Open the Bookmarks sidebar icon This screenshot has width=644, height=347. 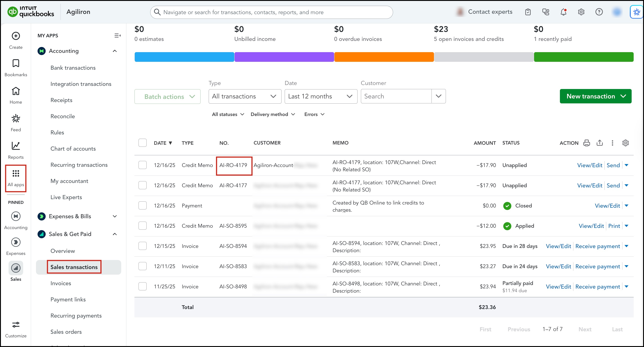[16, 63]
